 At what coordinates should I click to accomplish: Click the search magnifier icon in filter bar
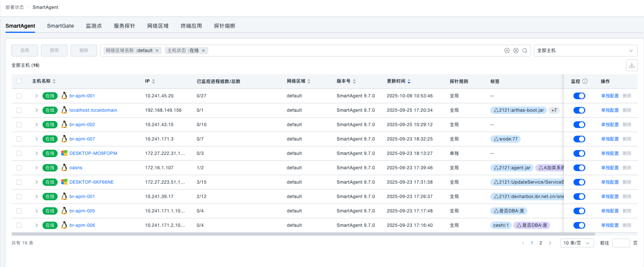click(x=524, y=51)
